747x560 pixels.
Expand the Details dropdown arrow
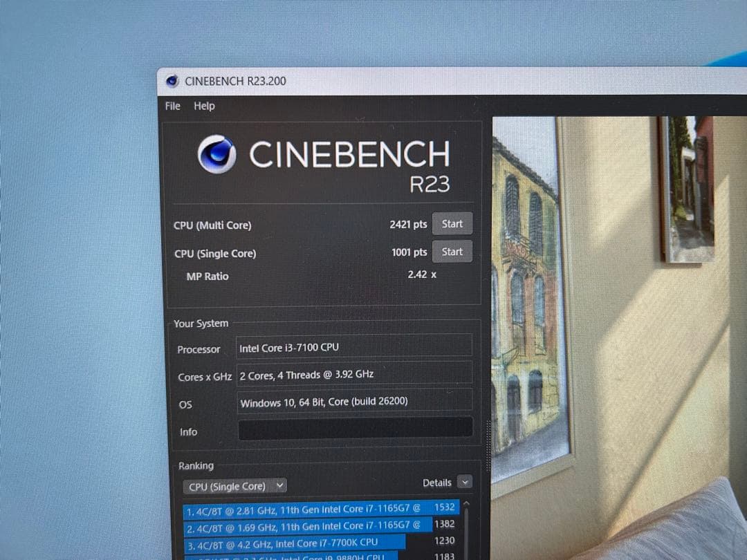point(465,483)
